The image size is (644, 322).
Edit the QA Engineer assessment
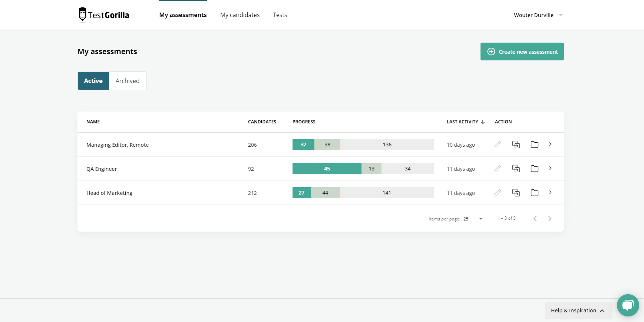pos(497,169)
